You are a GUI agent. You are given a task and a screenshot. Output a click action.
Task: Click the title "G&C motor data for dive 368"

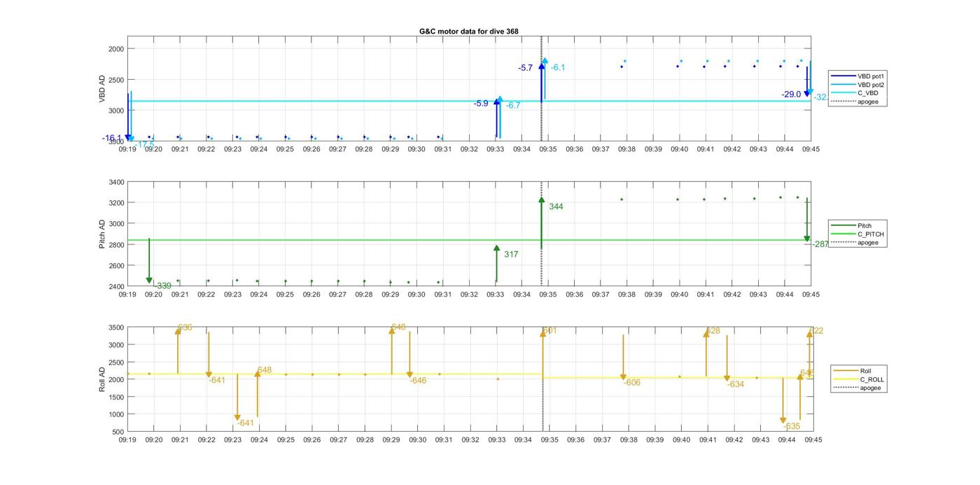click(x=469, y=31)
